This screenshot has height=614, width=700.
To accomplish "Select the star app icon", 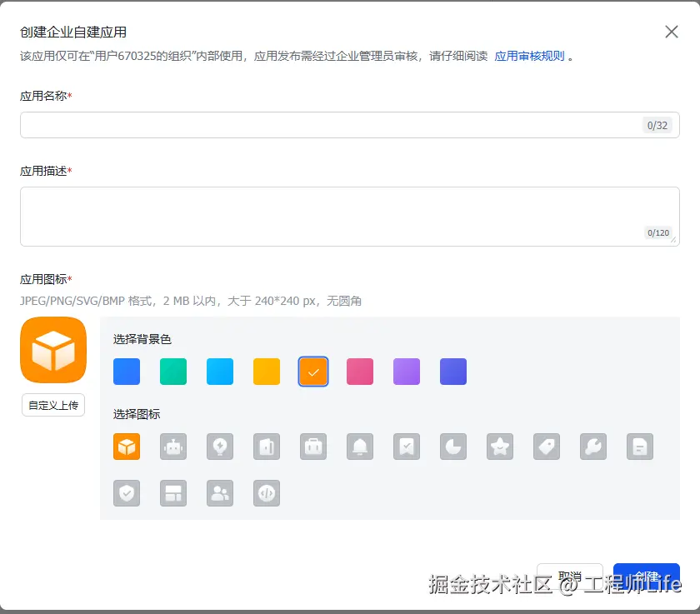I will pyautogui.click(x=500, y=447).
